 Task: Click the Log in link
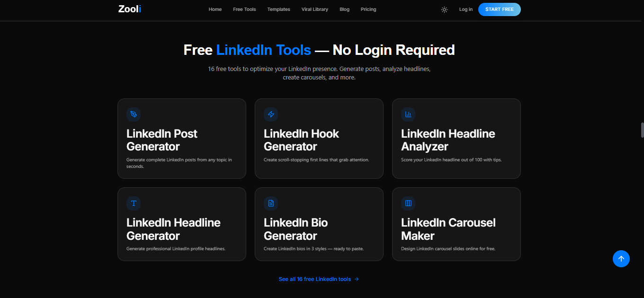[x=466, y=9]
